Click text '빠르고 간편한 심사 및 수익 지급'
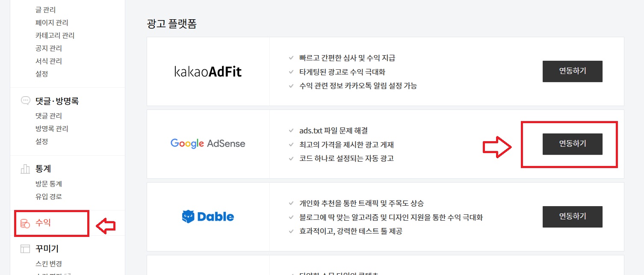The height and width of the screenshot is (275, 644). click(x=348, y=58)
